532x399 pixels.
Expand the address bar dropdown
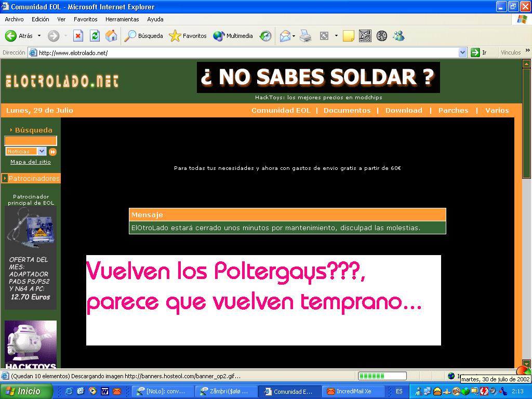[462, 52]
